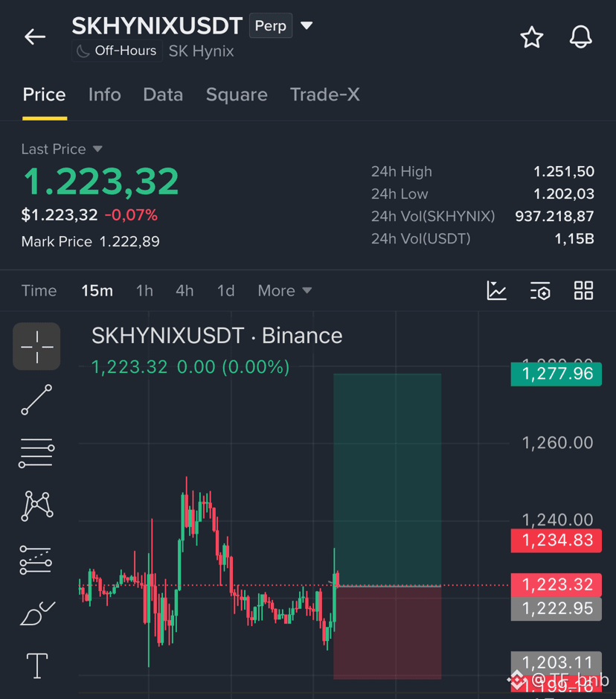Expand the More timeframes dropdown
Image resolution: width=616 pixels, height=699 pixels.
tap(285, 290)
